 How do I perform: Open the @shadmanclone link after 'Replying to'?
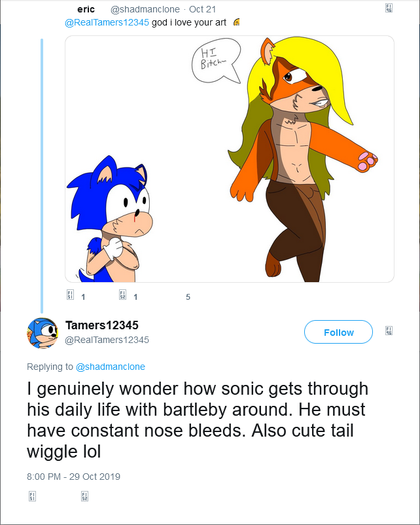tap(111, 367)
